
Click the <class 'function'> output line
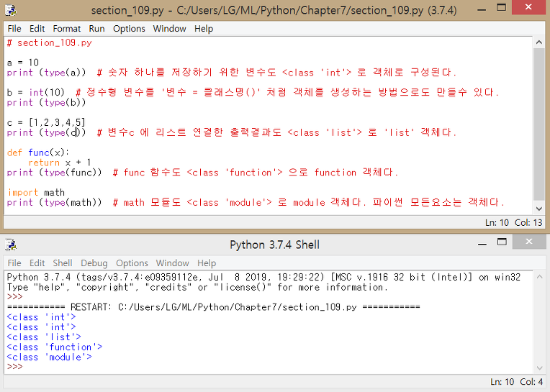[55, 347]
